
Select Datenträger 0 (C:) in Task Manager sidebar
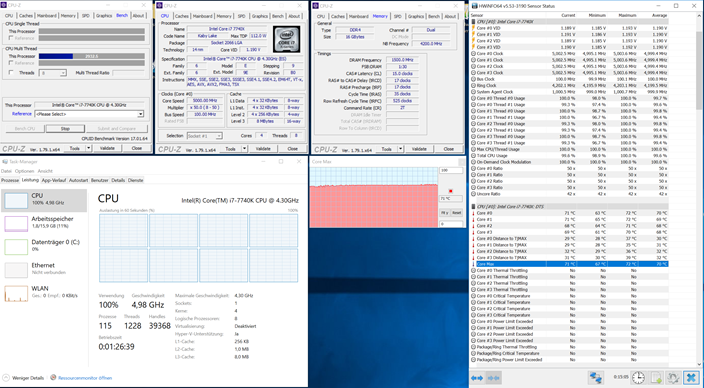44,246
